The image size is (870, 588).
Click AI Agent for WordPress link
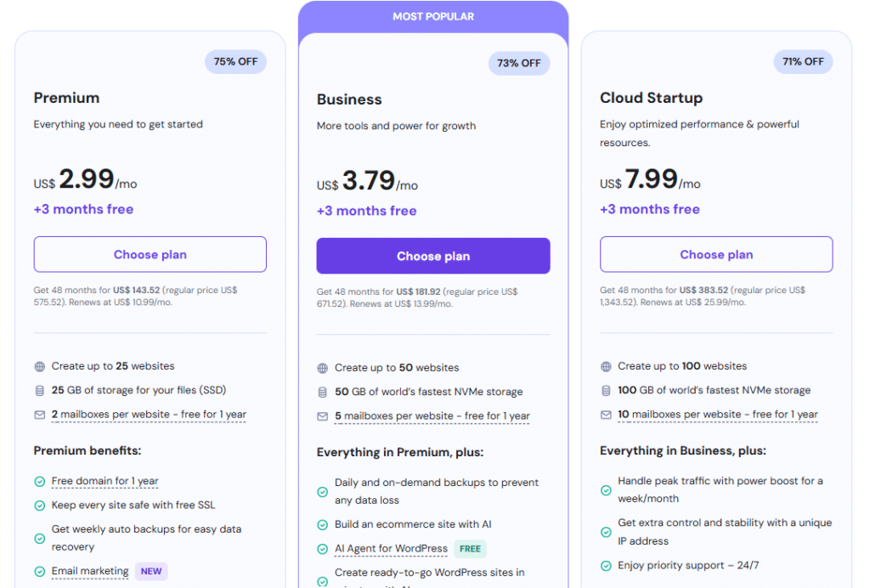(x=391, y=549)
